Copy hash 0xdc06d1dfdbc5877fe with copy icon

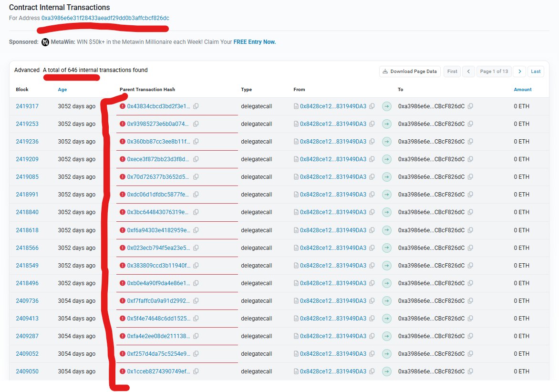(x=196, y=195)
